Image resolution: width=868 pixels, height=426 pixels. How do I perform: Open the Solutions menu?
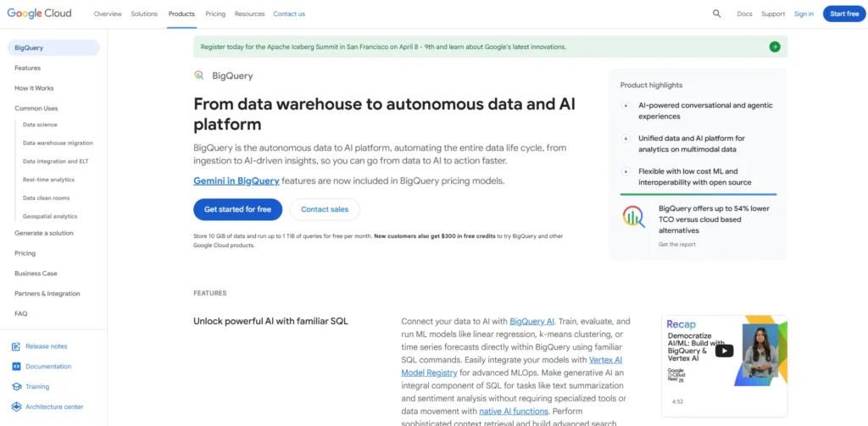144,14
